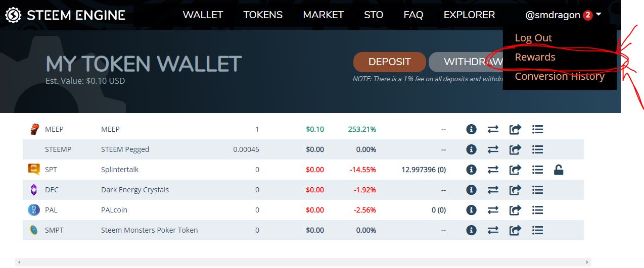Click the MEEP $0.10 value
This screenshot has width=644, height=268.
tap(315, 129)
